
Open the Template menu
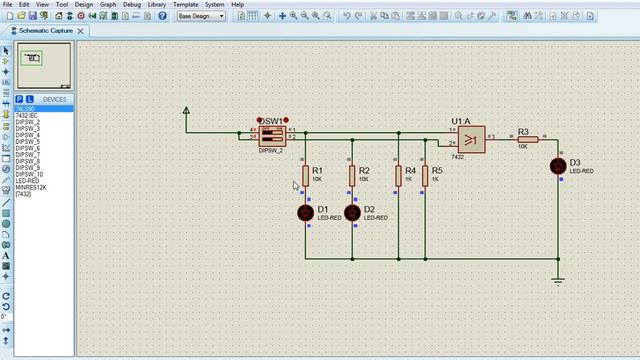click(186, 4)
